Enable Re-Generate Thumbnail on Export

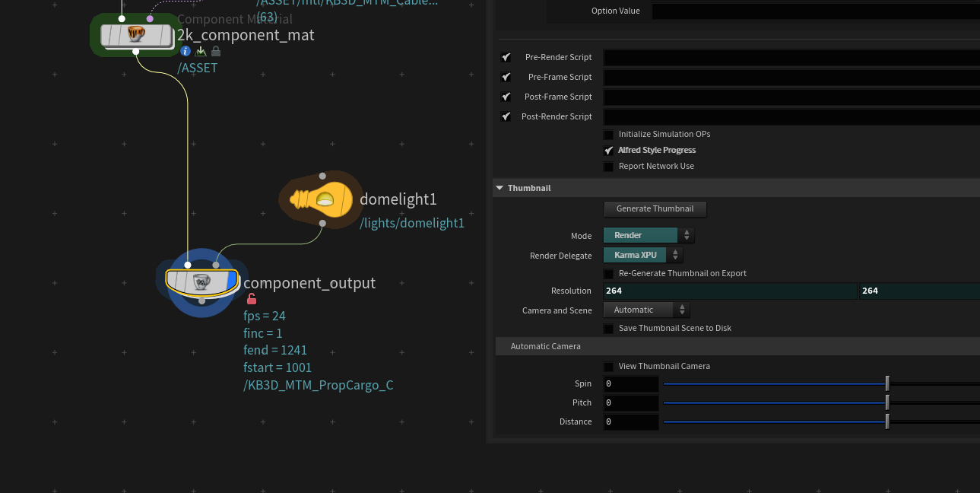coord(608,274)
